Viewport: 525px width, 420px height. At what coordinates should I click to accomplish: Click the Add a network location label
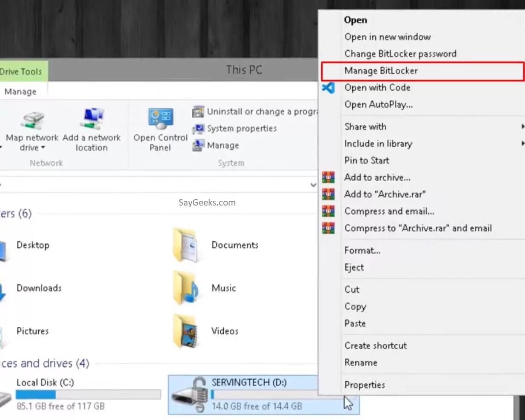[91, 143]
